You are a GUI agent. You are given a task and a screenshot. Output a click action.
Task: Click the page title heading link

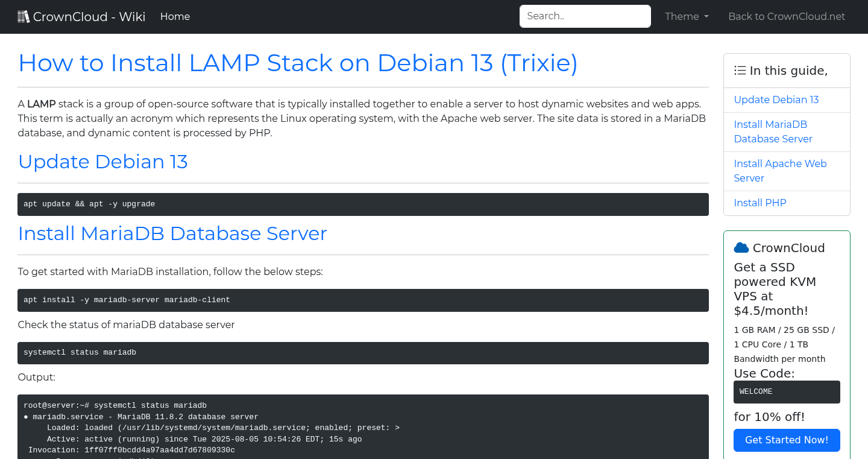(x=298, y=63)
